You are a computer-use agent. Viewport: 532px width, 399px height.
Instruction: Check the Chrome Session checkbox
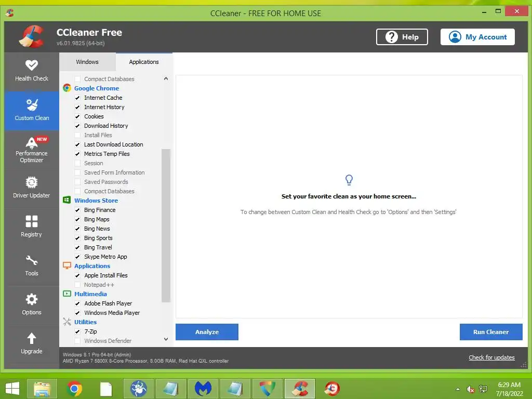pyautogui.click(x=77, y=163)
